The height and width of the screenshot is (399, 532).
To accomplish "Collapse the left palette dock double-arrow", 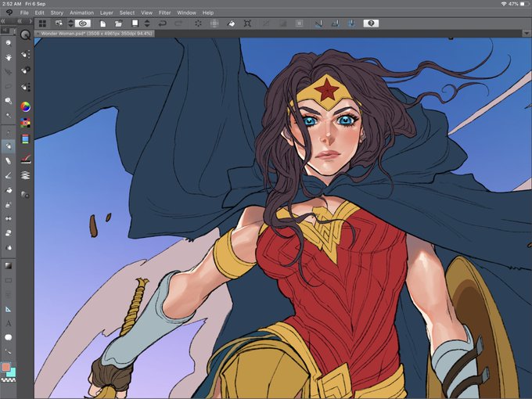I will (x=2, y=21).
